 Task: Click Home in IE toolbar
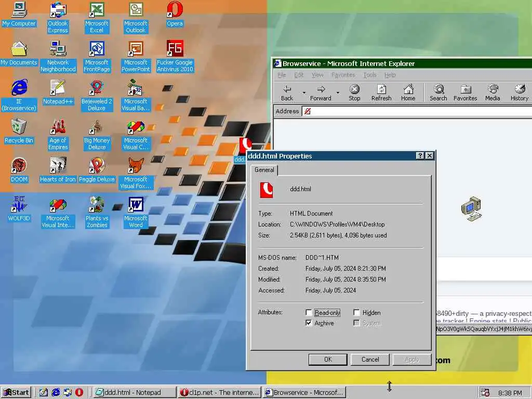408,92
